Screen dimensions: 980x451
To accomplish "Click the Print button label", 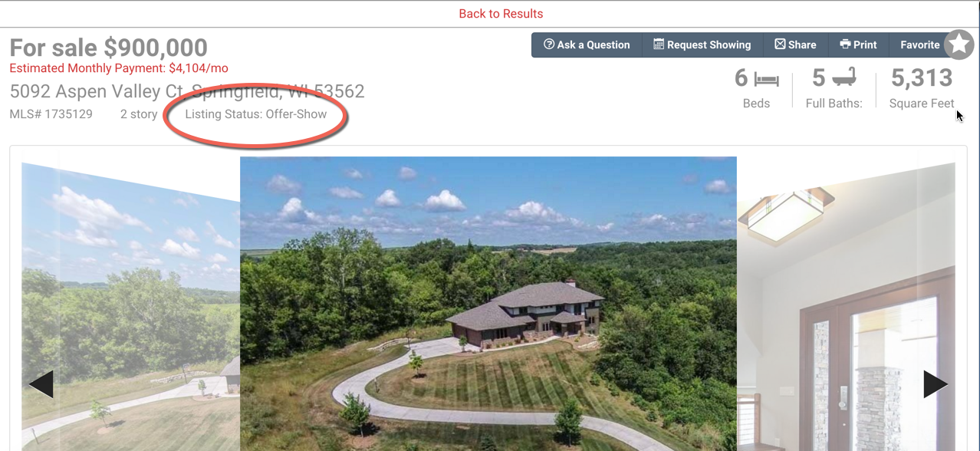I will click(x=865, y=44).
